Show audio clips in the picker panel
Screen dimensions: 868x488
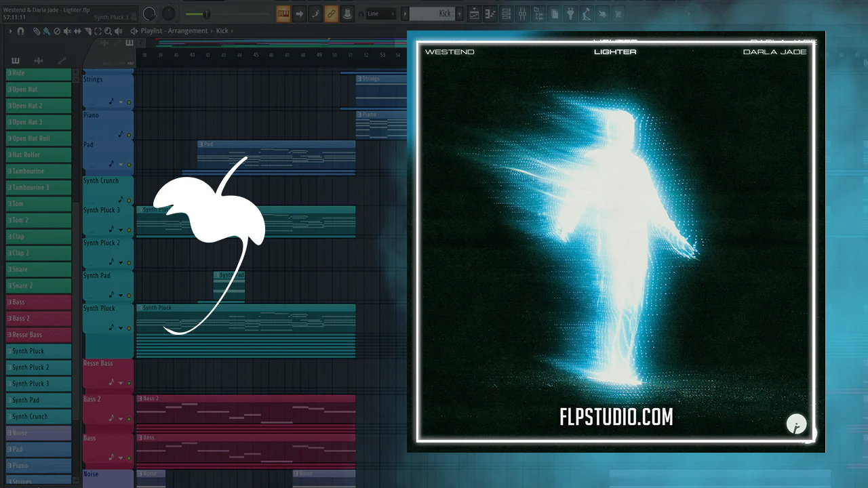coord(39,60)
